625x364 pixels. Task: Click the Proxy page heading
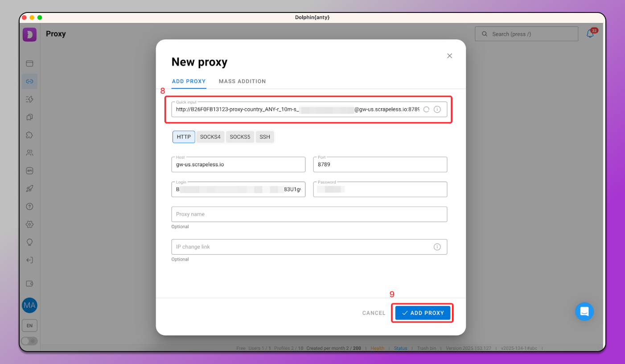point(56,34)
